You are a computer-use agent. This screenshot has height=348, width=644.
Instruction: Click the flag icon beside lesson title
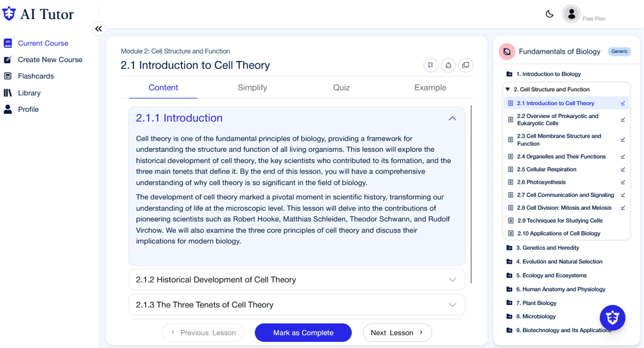tap(431, 65)
